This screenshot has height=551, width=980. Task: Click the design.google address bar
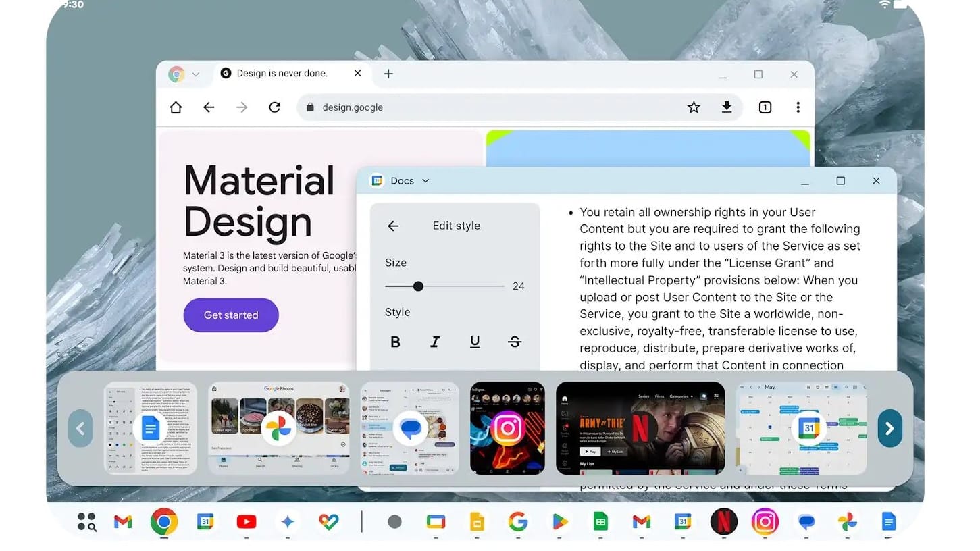click(x=520, y=107)
